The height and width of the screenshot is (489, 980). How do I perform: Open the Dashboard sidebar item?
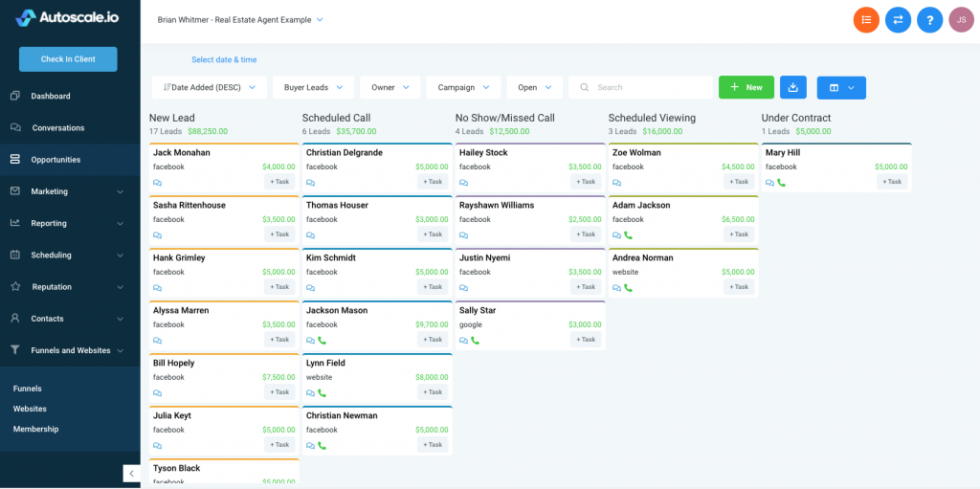(x=51, y=96)
